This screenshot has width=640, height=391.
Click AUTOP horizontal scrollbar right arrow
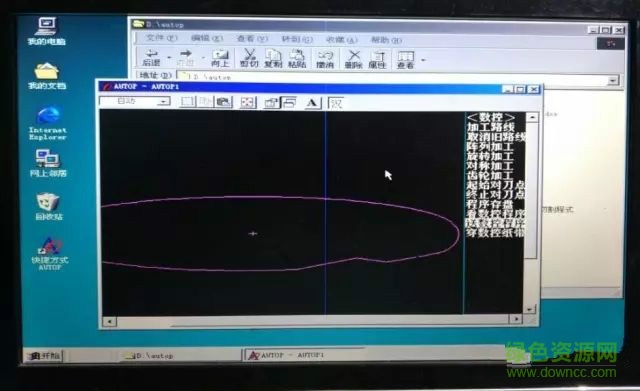pos(516,319)
